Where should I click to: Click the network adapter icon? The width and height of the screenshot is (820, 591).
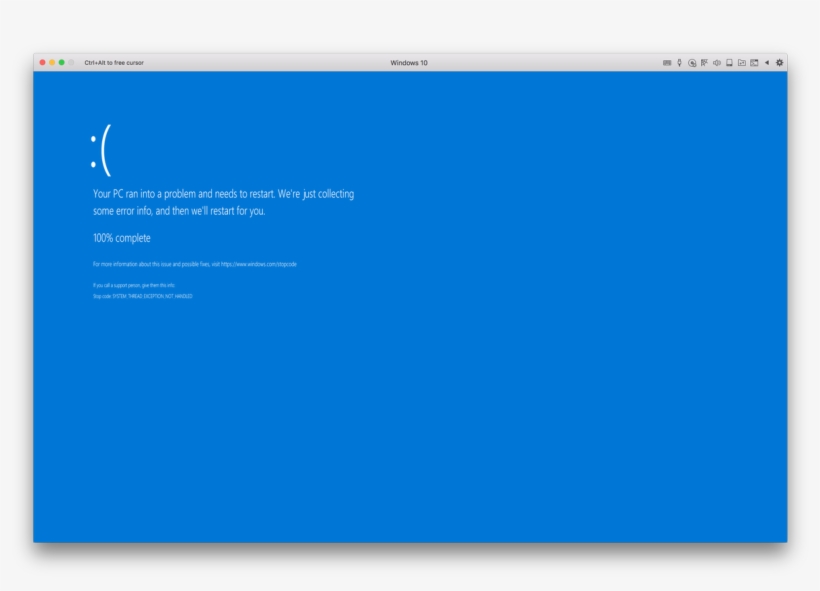coord(704,62)
